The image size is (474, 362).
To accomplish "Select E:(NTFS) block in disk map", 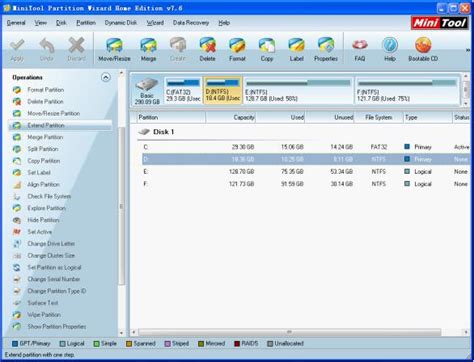I will pyautogui.click(x=298, y=90).
